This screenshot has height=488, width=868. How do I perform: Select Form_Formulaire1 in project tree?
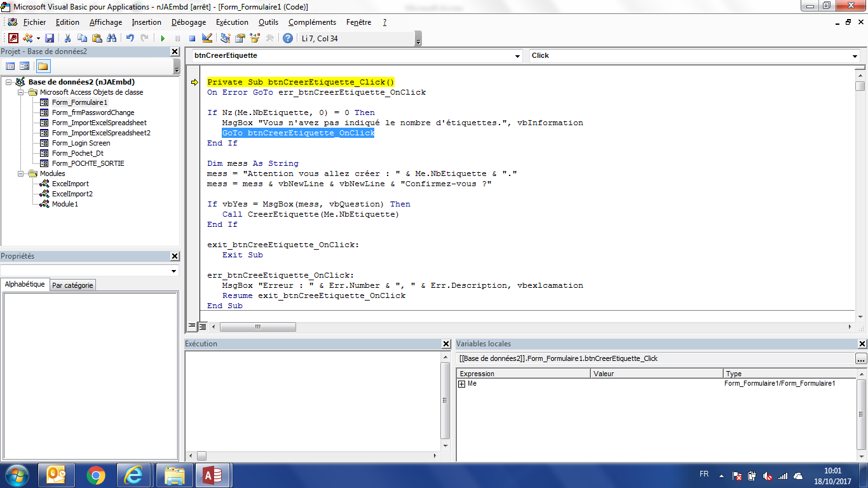click(x=79, y=102)
